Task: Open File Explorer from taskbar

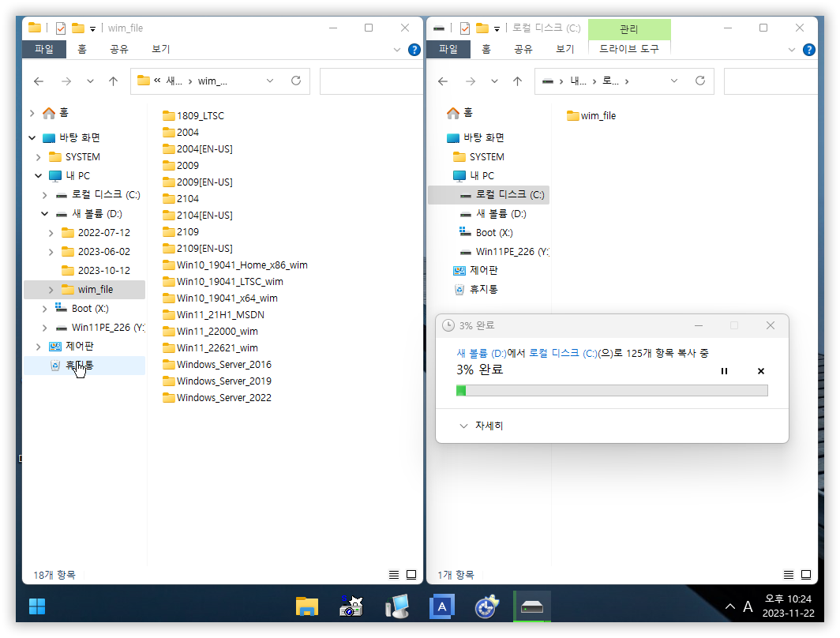Action: (307, 606)
